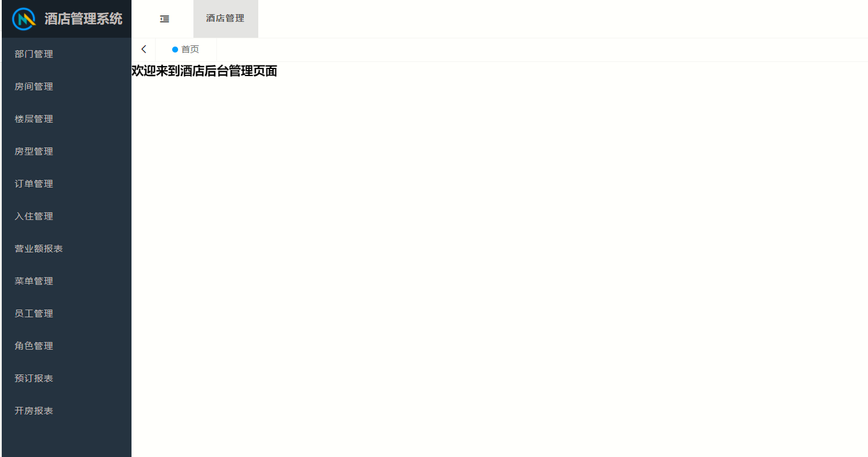Open the 订单管理 page
This screenshot has width=868, height=457.
67,184
